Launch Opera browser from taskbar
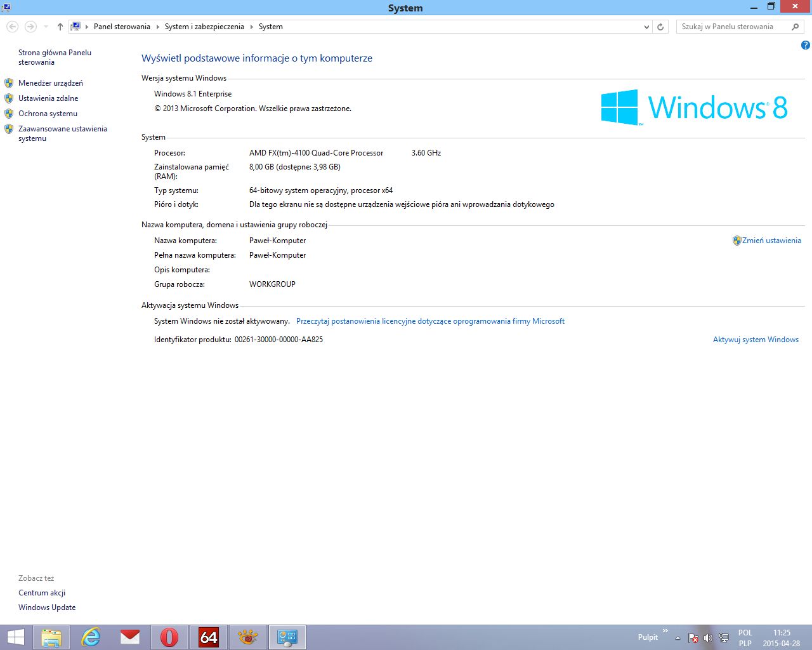The image size is (812, 650). 169,637
